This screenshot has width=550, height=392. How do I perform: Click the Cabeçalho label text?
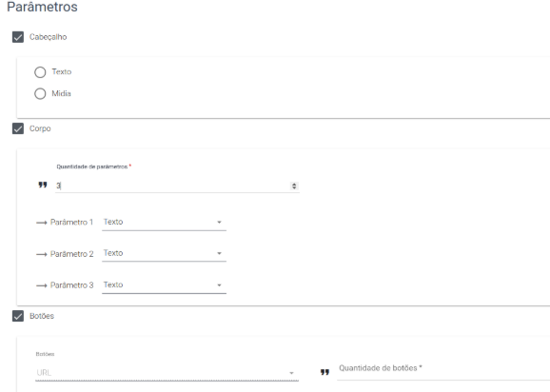tap(49, 37)
